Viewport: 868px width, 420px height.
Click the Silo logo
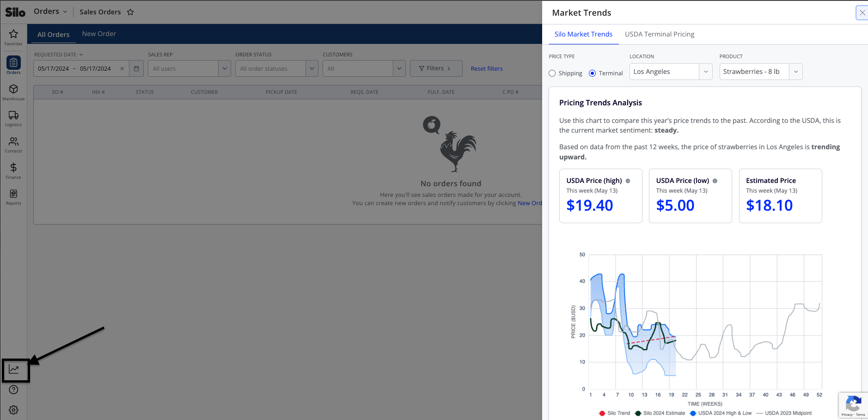pos(15,12)
